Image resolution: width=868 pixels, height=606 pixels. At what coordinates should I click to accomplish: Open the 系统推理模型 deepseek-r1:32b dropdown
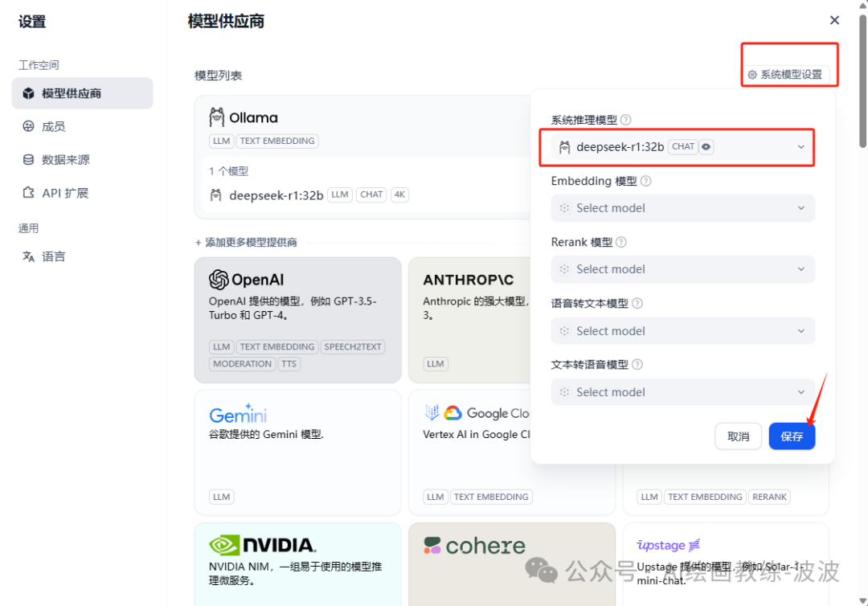coord(682,146)
